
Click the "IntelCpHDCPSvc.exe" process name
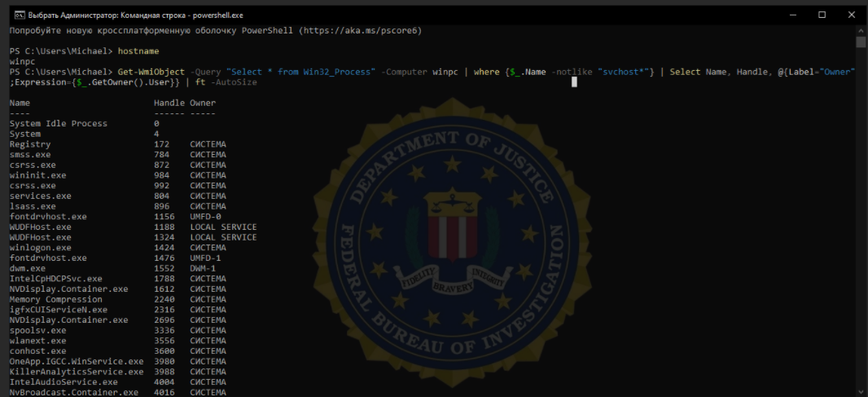tap(56, 278)
